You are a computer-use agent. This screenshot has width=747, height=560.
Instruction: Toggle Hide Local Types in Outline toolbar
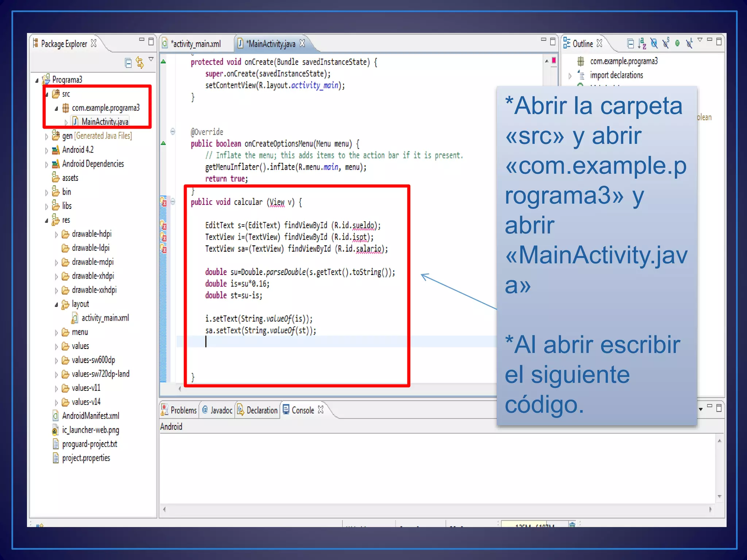click(689, 43)
